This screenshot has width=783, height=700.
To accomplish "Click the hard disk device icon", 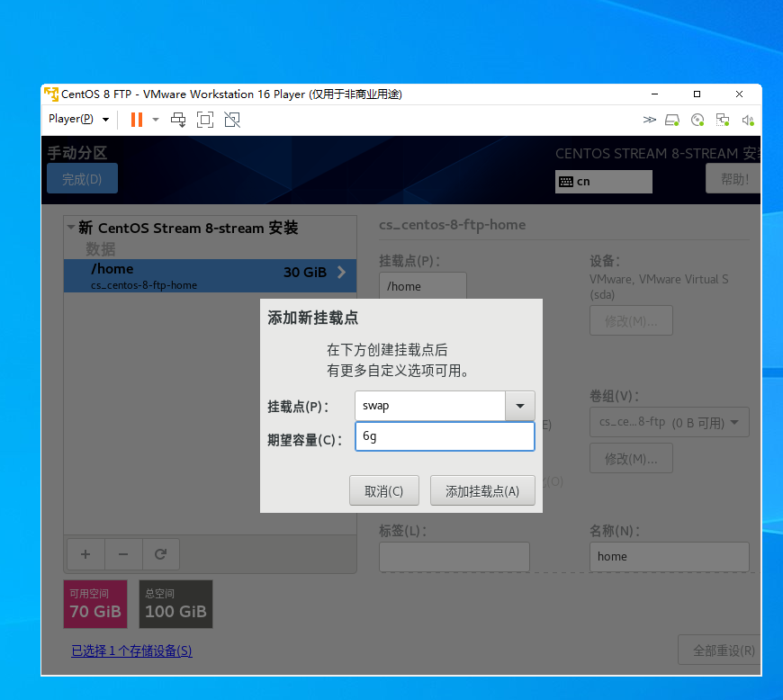I will pyautogui.click(x=672, y=121).
